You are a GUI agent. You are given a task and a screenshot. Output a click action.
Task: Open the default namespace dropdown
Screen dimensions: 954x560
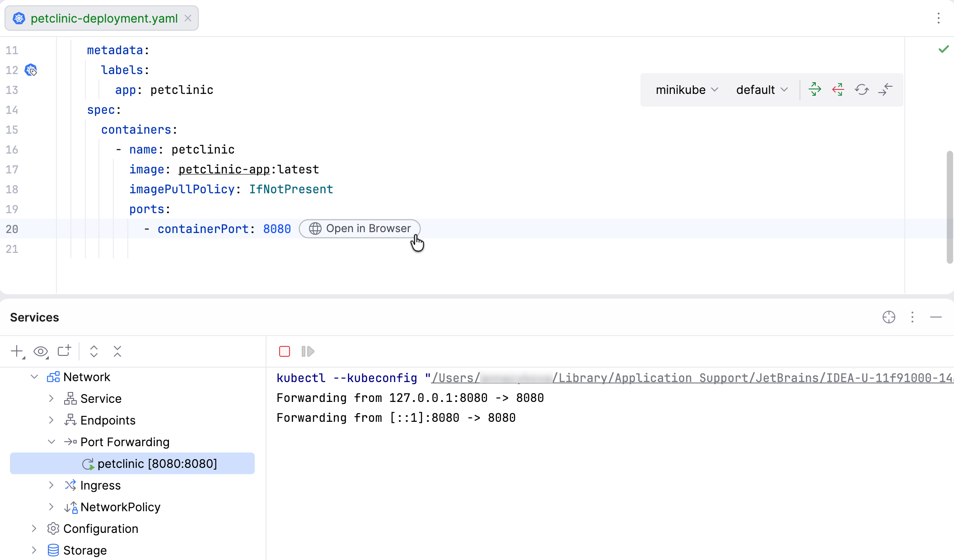pos(762,90)
